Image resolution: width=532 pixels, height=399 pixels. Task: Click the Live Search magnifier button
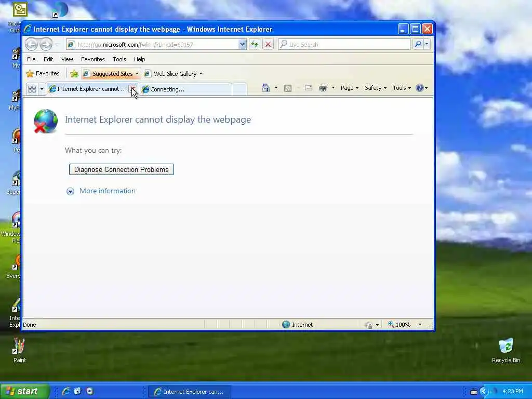pyautogui.click(x=418, y=44)
